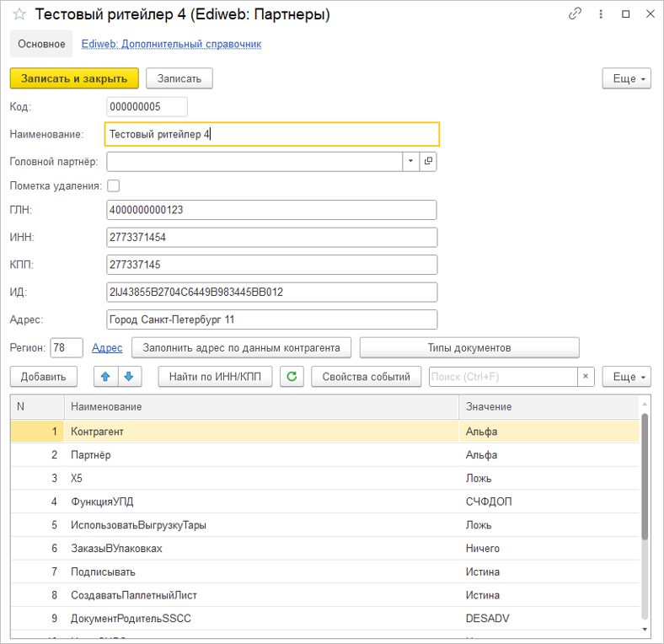Open the top Еще dropdown menu
664x644 pixels.
coord(626,78)
